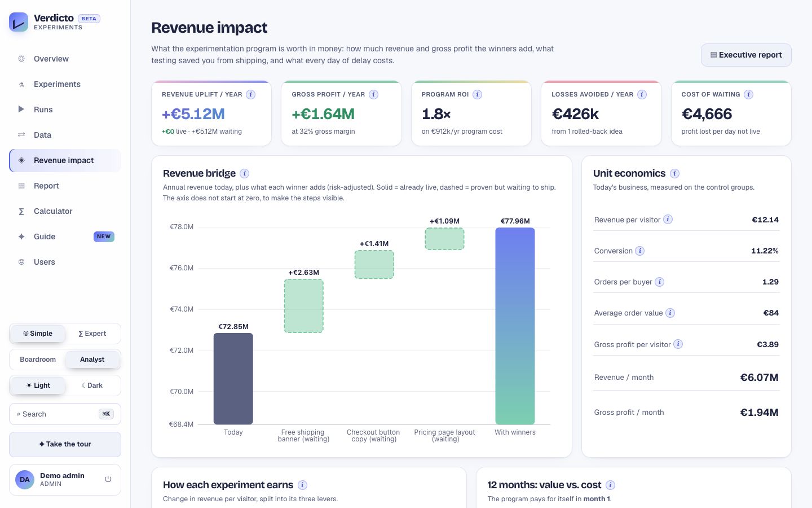Click the Executive report button
The width and height of the screenshot is (812, 508).
[x=746, y=55]
